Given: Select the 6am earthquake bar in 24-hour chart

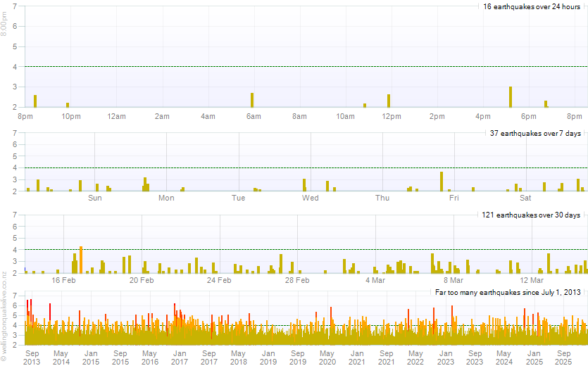Looking at the screenshot, I should coord(252,100).
